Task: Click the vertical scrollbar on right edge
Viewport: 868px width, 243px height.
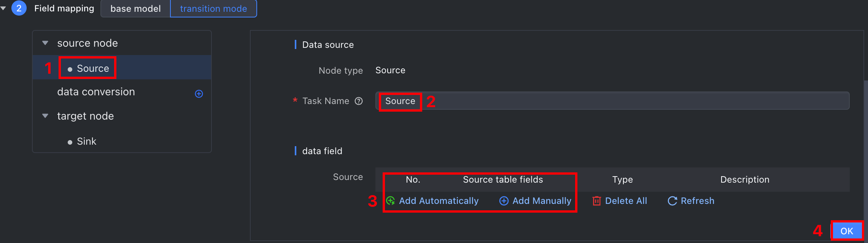Action: tap(866, 152)
